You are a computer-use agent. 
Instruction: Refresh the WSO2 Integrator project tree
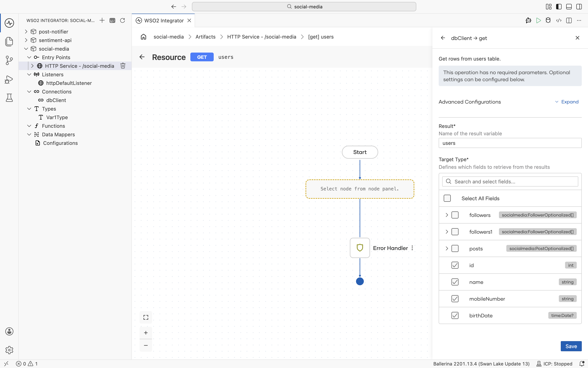(122, 20)
